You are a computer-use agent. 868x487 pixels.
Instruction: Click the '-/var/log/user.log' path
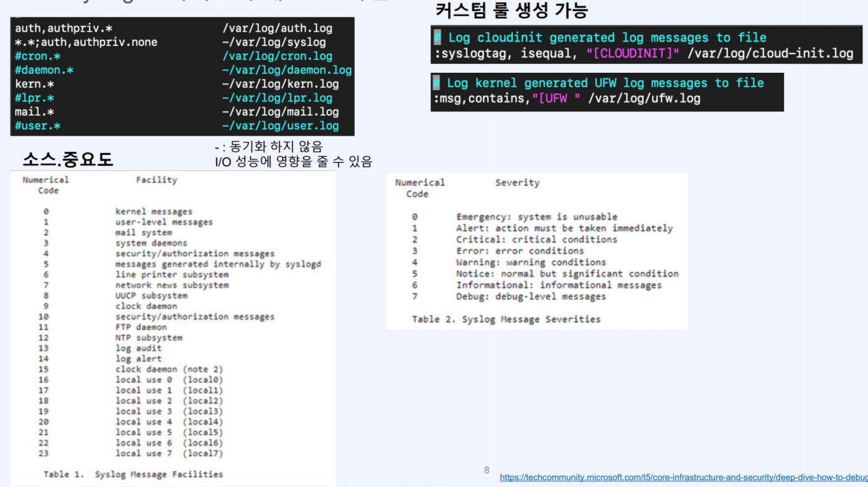click(280, 126)
